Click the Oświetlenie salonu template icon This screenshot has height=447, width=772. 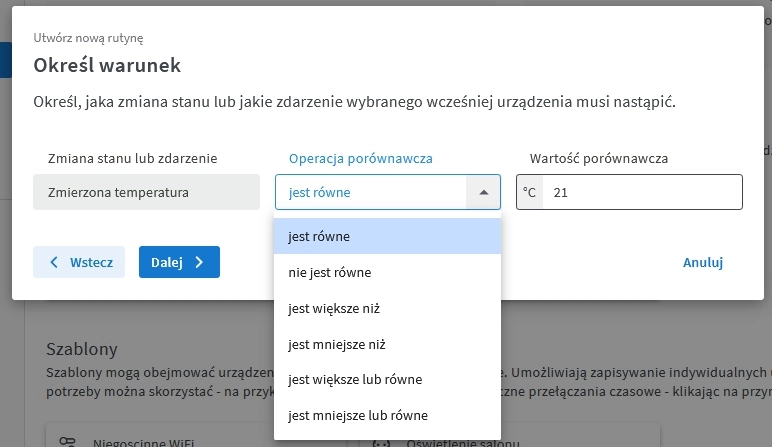pos(380,441)
